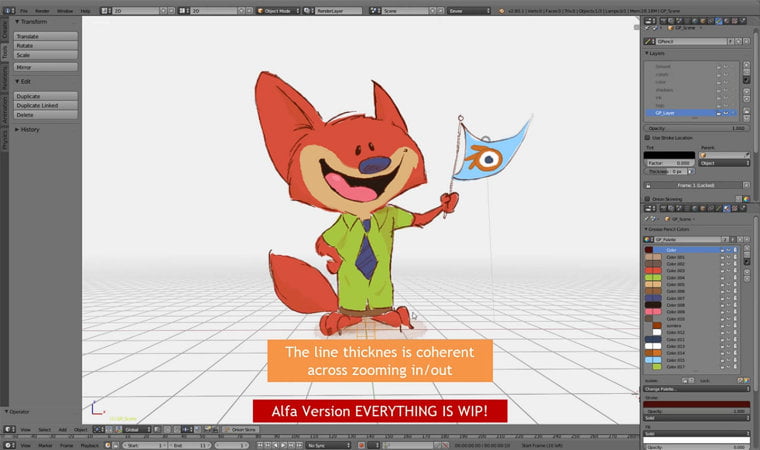The image size is (760, 450).
Task: Open the Stroke style Solid dropdown
Action: [x=697, y=418]
